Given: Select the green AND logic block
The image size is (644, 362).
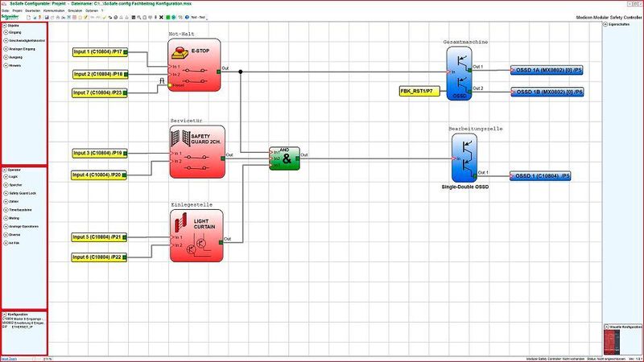Looking at the screenshot, I should point(284,158).
